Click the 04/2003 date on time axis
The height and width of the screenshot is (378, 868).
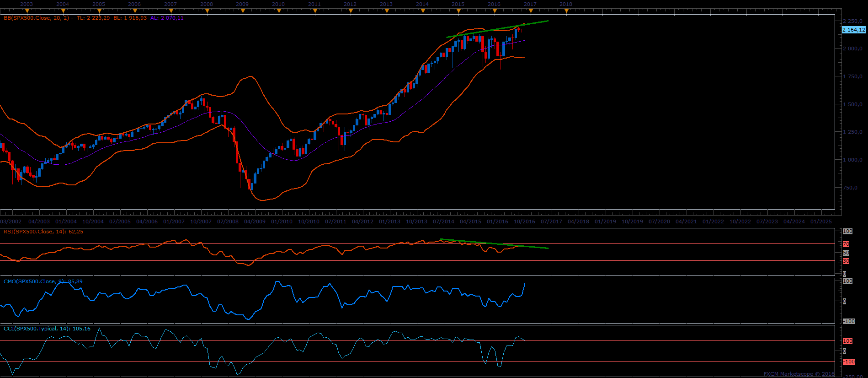39,221
